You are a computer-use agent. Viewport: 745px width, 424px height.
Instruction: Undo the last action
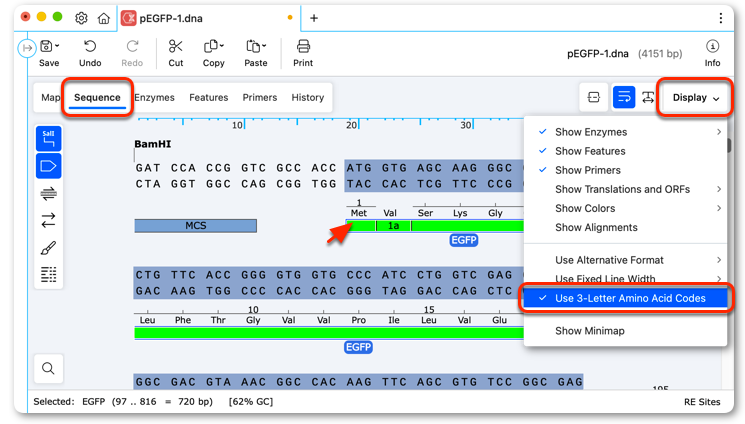(90, 47)
